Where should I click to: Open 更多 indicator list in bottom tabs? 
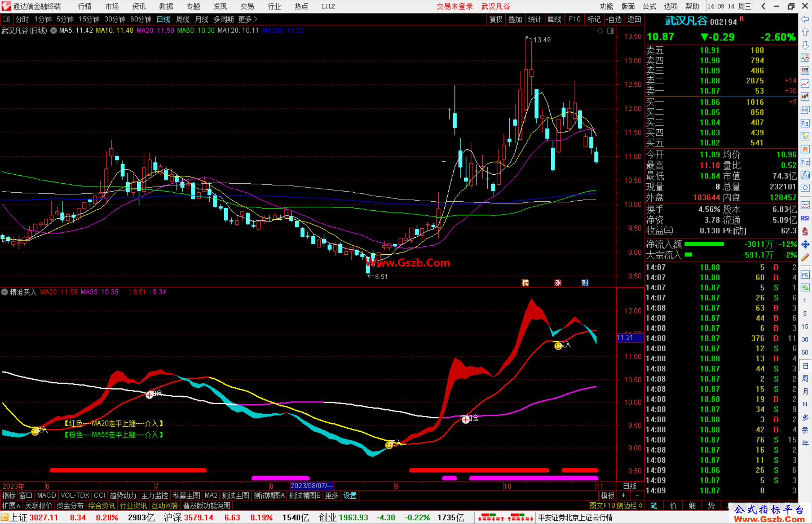point(332,495)
